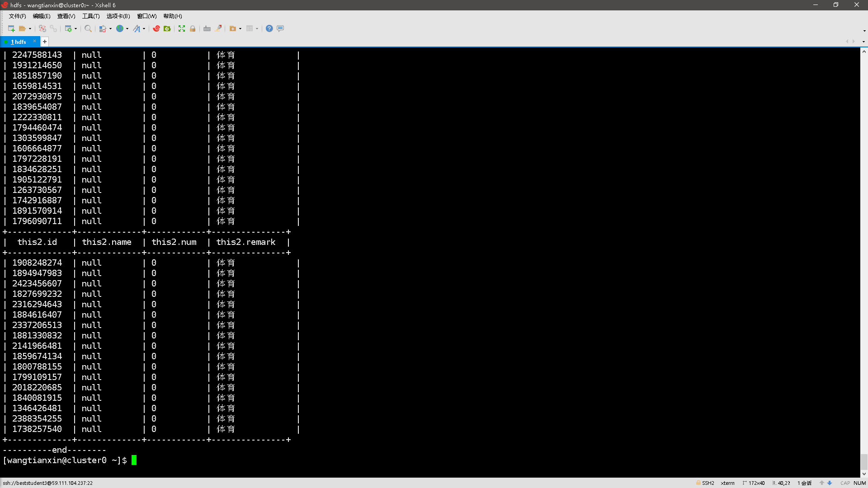The width and height of the screenshot is (868, 488).
Task: Click the Font toolbar icon
Action: tap(137, 28)
